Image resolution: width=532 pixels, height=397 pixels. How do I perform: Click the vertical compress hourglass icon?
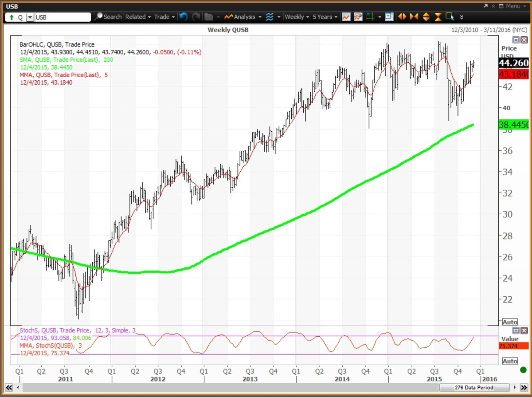(x=438, y=17)
